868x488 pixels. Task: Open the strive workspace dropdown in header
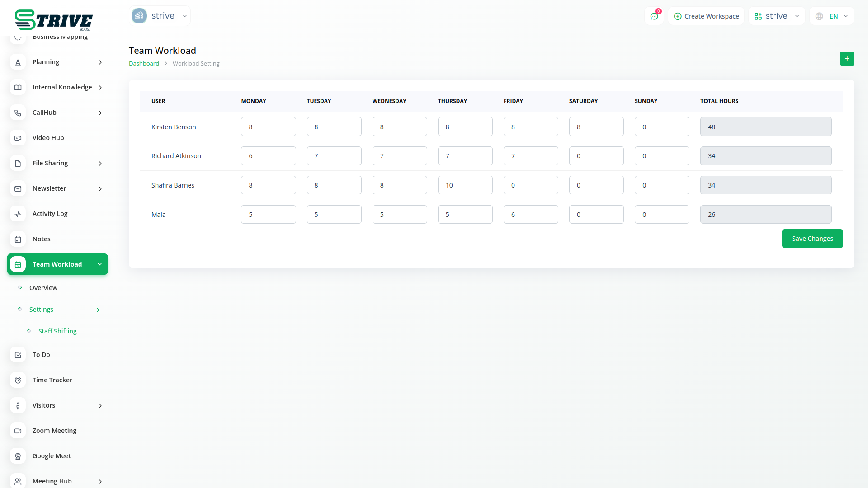click(x=776, y=16)
